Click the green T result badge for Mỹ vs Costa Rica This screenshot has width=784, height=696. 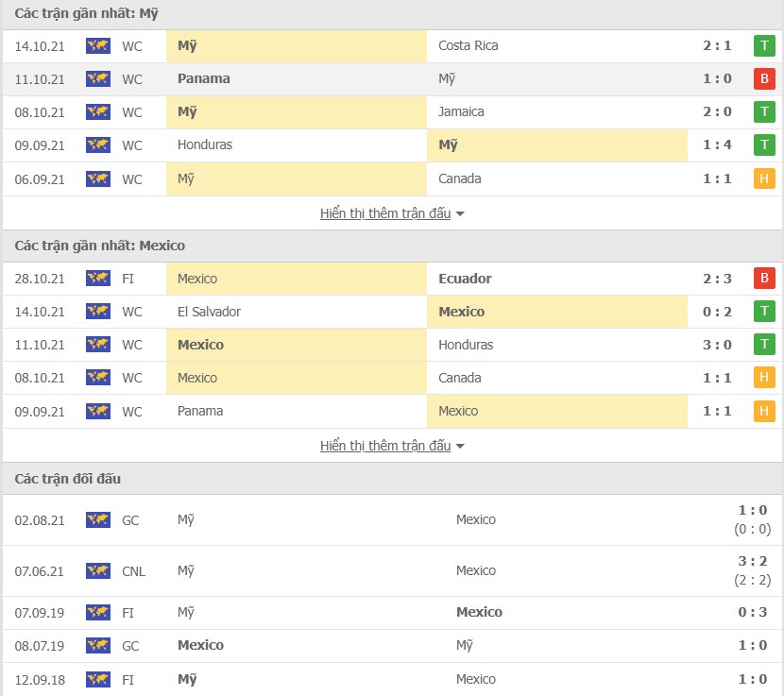[764, 46]
